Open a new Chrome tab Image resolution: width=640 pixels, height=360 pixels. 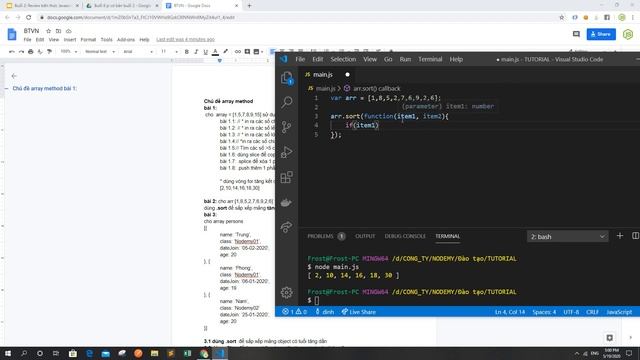tap(249, 6)
